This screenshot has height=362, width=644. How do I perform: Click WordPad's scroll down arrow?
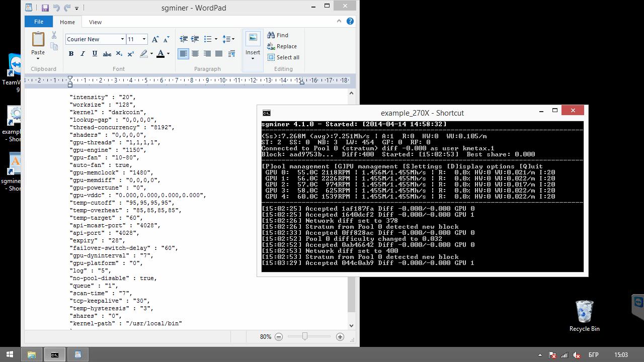point(351,325)
